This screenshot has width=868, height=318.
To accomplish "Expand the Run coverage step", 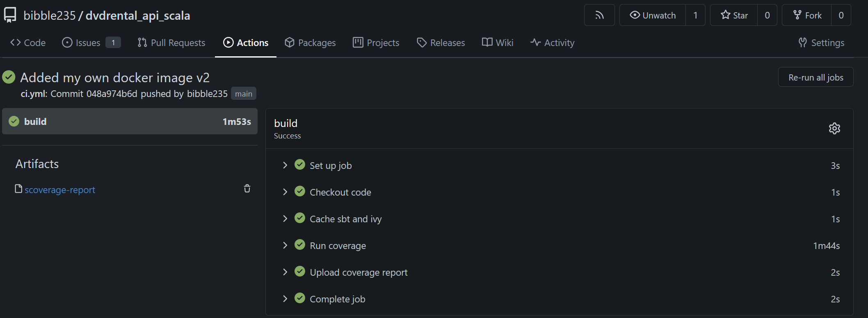I will [285, 245].
